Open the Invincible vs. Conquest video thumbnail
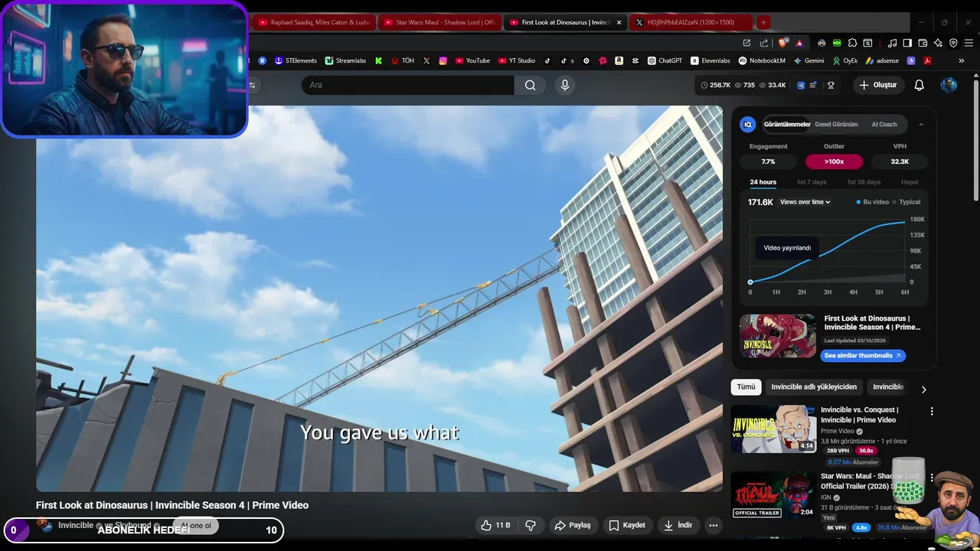The width and height of the screenshot is (980, 551). pos(773,429)
